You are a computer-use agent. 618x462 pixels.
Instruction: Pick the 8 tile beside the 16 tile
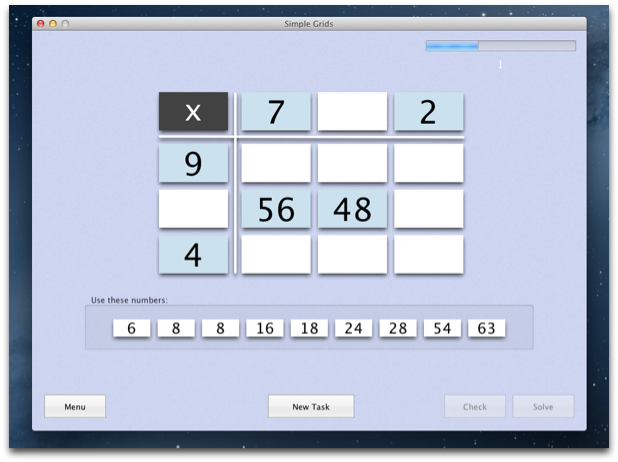pyautogui.click(x=220, y=328)
